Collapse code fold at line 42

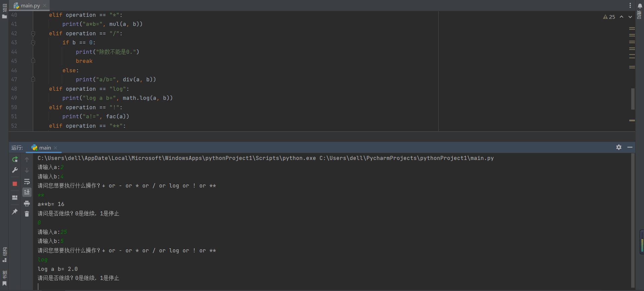point(33,34)
